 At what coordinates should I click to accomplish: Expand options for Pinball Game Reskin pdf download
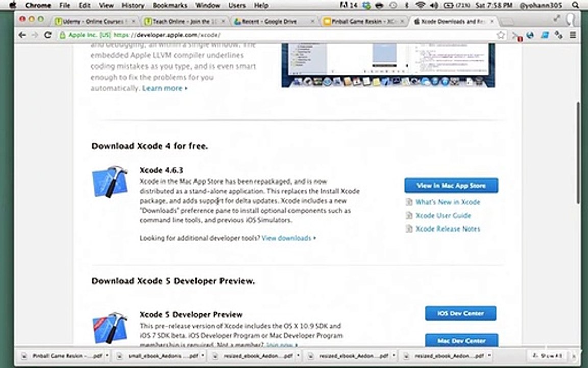(107, 355)
